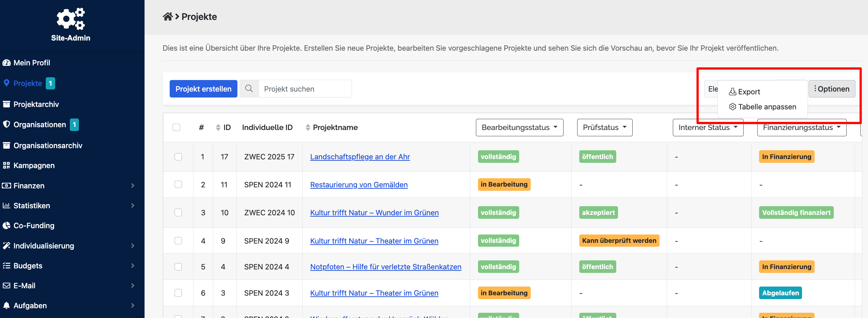
Task: Go to Projektarchiv in sidebar
Action: click(x=36, y=104)
